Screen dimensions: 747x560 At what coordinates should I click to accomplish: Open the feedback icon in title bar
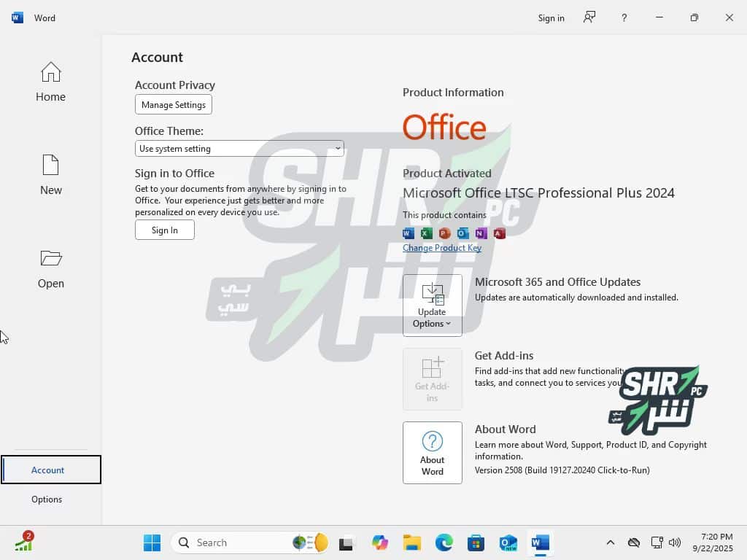coord(589,17)
